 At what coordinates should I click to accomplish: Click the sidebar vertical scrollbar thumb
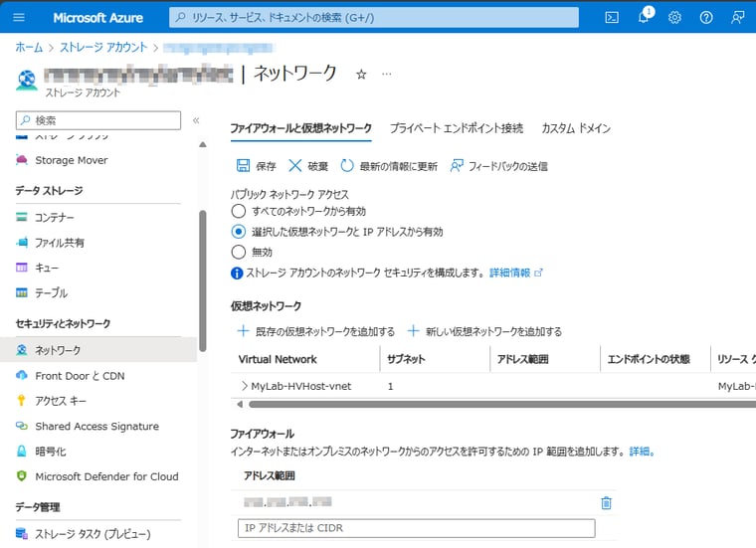(203, 280)
